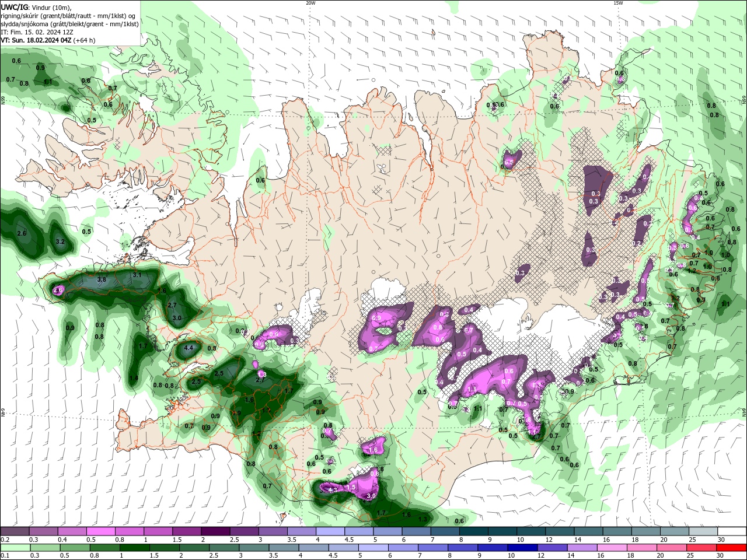Select the lavender snow swatch between 4 and 4.5

(330, 531)
